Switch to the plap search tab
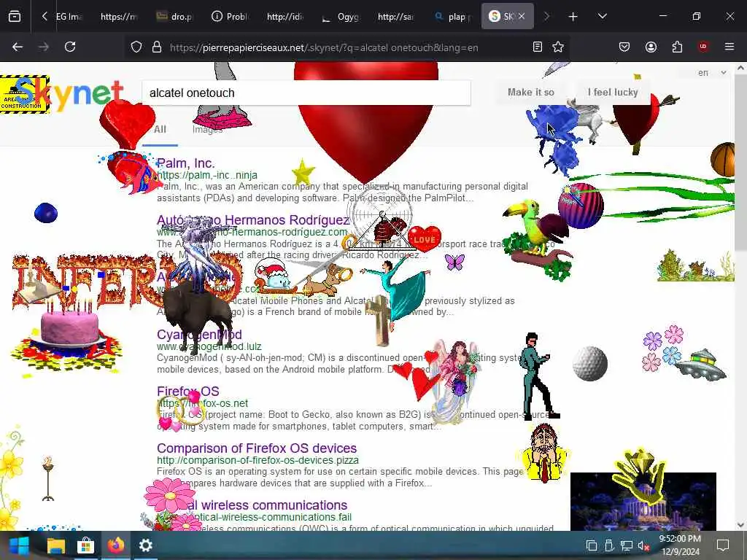This screenshot has height=560, width=747. 452,16
